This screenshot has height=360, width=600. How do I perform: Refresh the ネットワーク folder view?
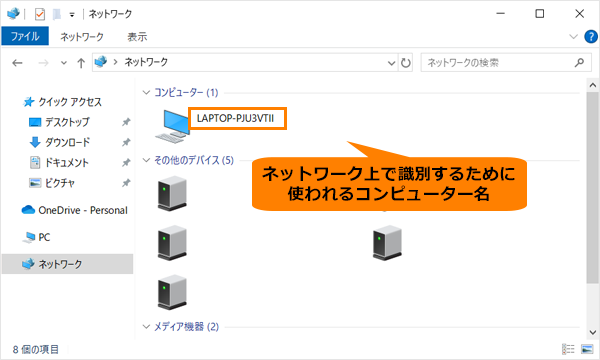406,62
